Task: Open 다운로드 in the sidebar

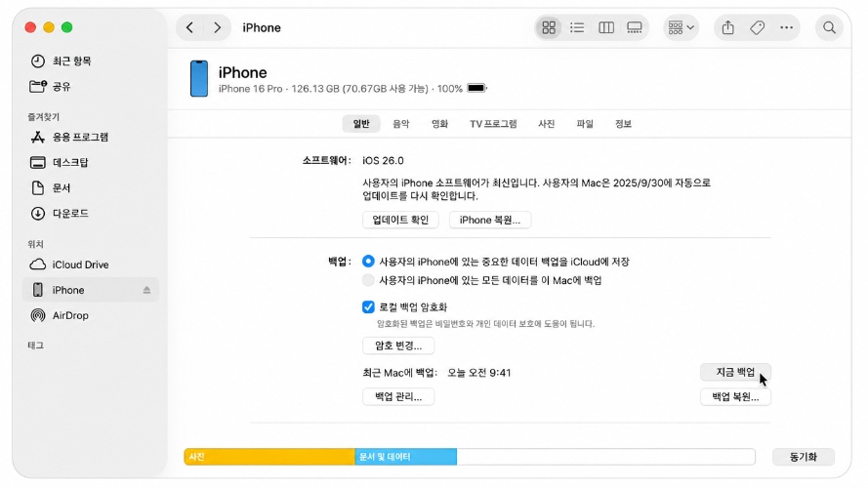Action: (x=91, y=214)
